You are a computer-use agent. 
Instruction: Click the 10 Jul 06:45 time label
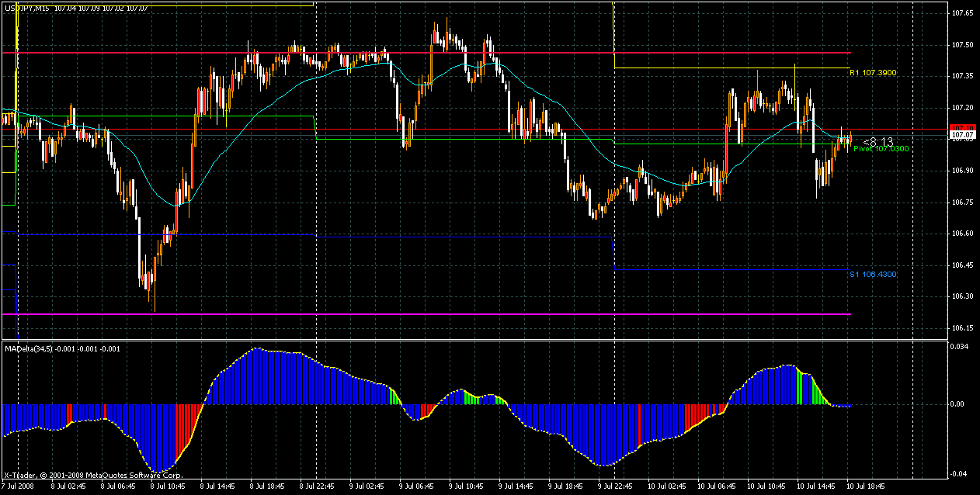[718, 487]
